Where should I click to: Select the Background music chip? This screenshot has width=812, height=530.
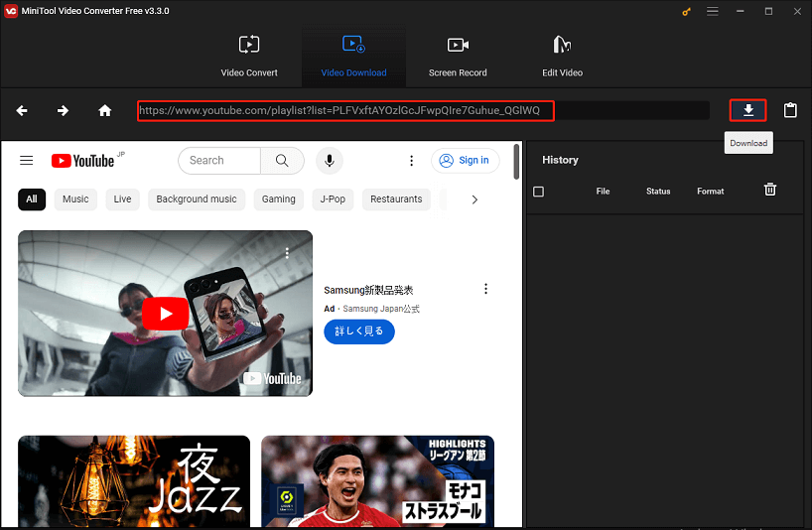[x=197, y=199]
